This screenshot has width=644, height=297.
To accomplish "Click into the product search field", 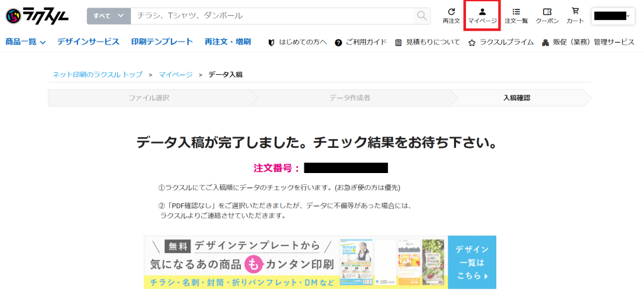I will click(270, 16).
